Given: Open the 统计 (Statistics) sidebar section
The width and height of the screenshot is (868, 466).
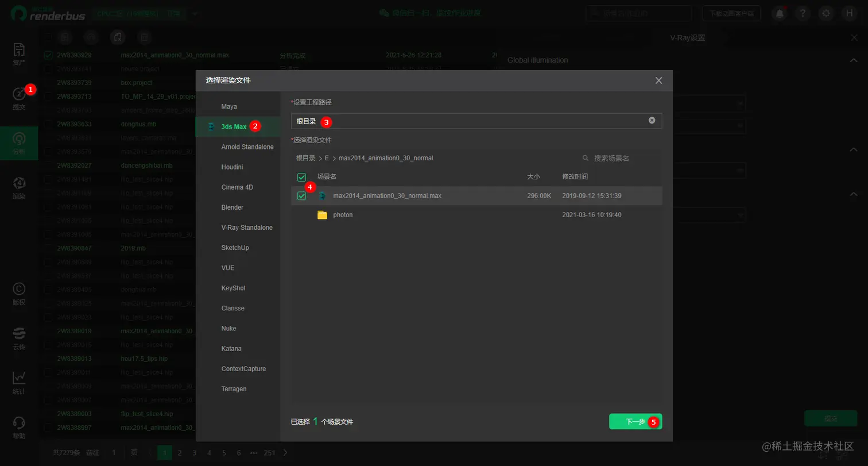Looking at the screenshot, I should pos(19,383).
